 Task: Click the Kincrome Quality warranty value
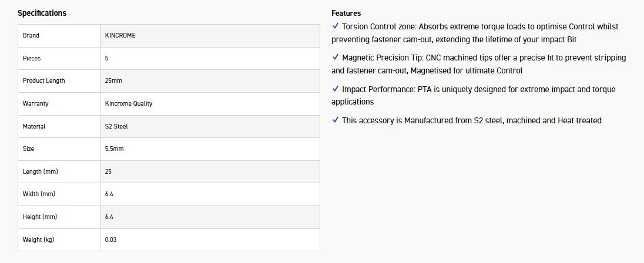129,103
